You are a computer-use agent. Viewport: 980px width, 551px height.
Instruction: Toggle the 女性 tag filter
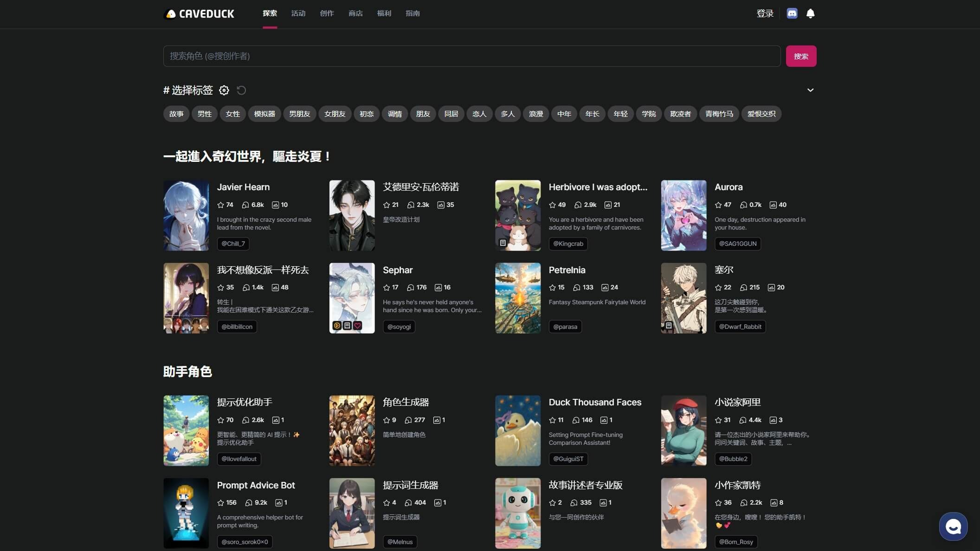(x=232, y=114)
